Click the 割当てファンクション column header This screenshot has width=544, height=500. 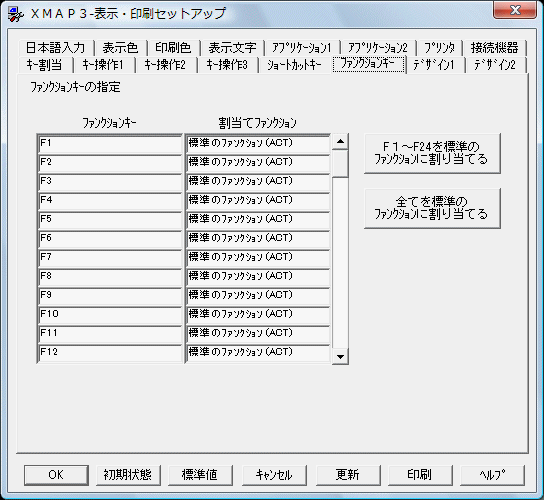tap(258, 123)
